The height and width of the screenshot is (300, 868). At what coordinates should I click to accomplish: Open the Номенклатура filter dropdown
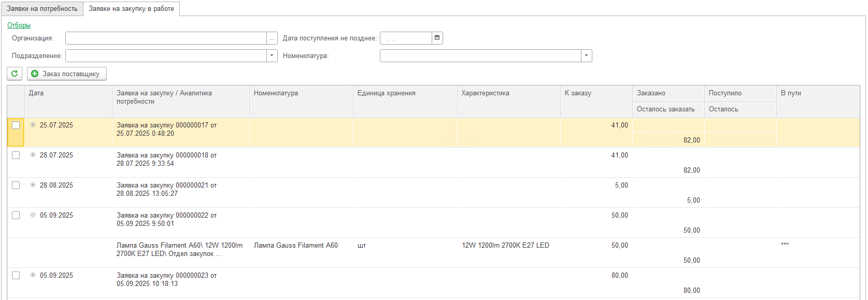586,55
